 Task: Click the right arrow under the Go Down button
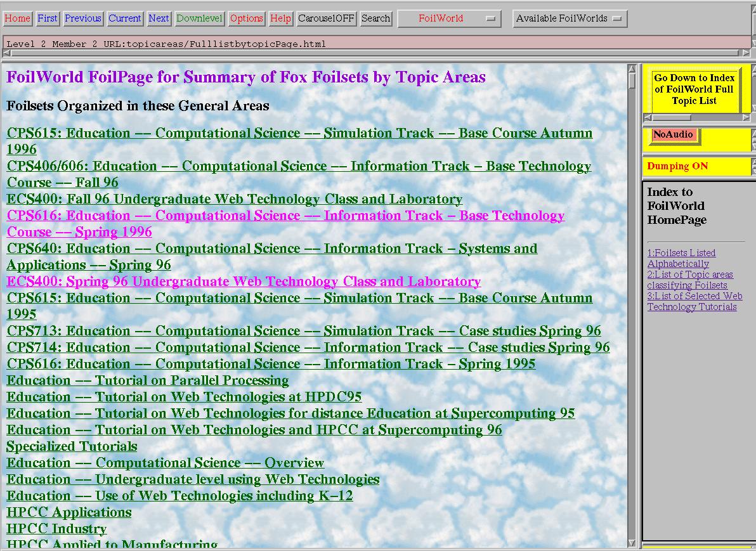coord(746,118)
